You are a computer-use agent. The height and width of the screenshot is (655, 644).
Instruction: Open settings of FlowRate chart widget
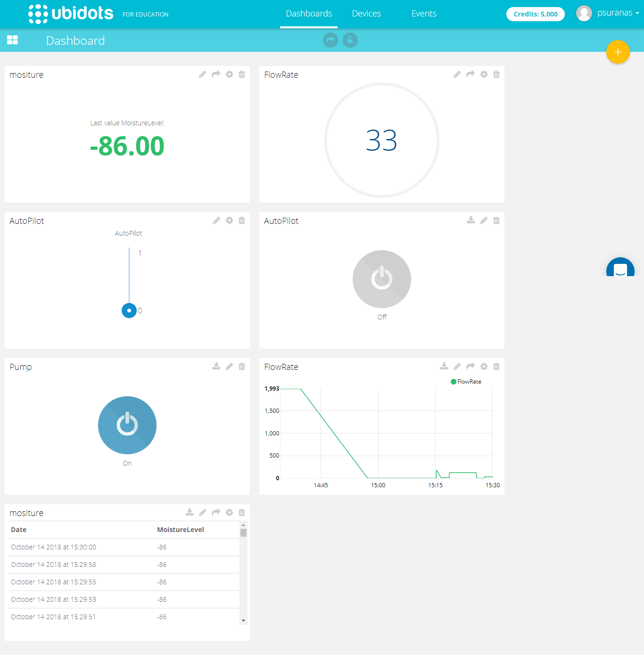tap(484, 367)
